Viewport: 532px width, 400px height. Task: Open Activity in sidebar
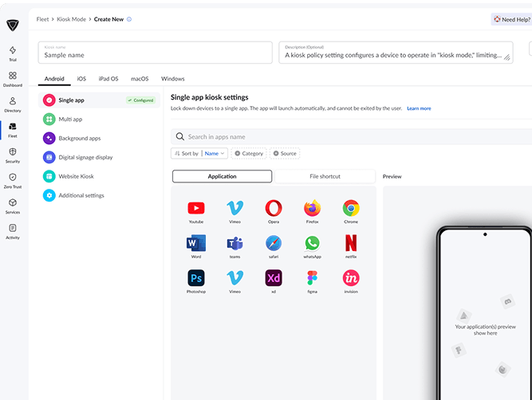coord(13,232)
